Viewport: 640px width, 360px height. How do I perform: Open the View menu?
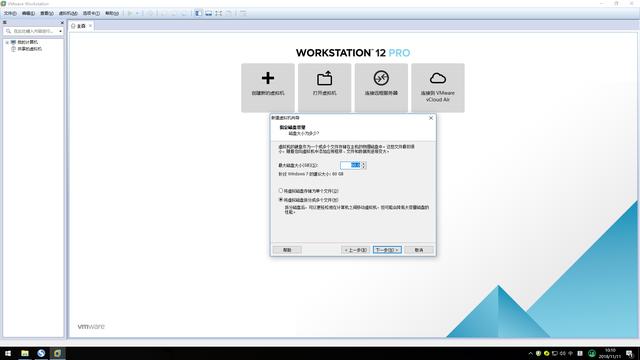point(47,13)
